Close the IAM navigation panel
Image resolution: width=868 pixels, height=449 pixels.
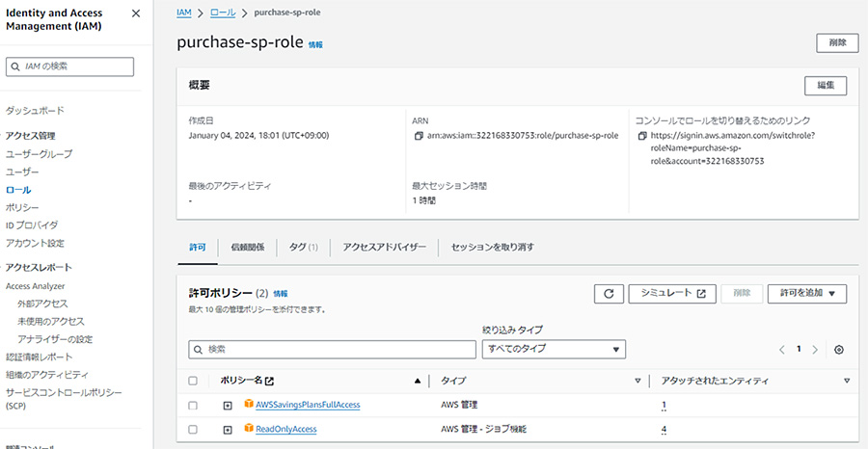136,13
